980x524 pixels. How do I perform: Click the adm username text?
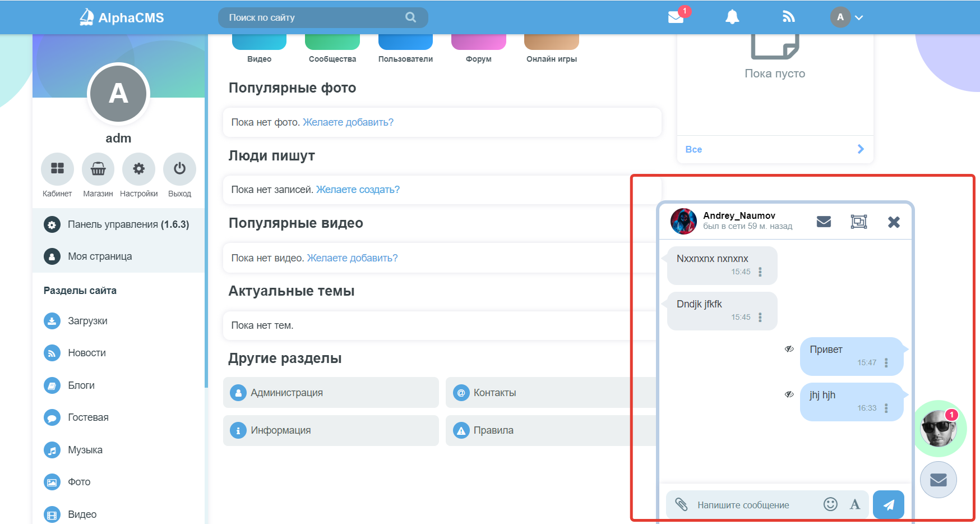coord(118,138)
